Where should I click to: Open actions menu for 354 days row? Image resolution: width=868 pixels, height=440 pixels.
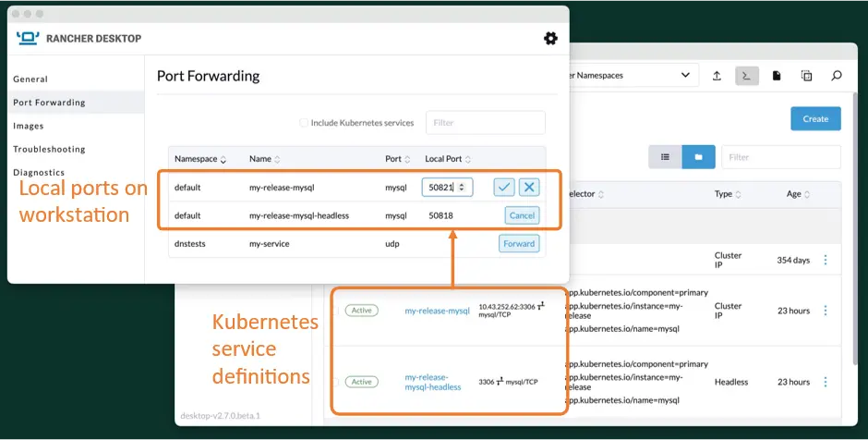click(826, 260)
